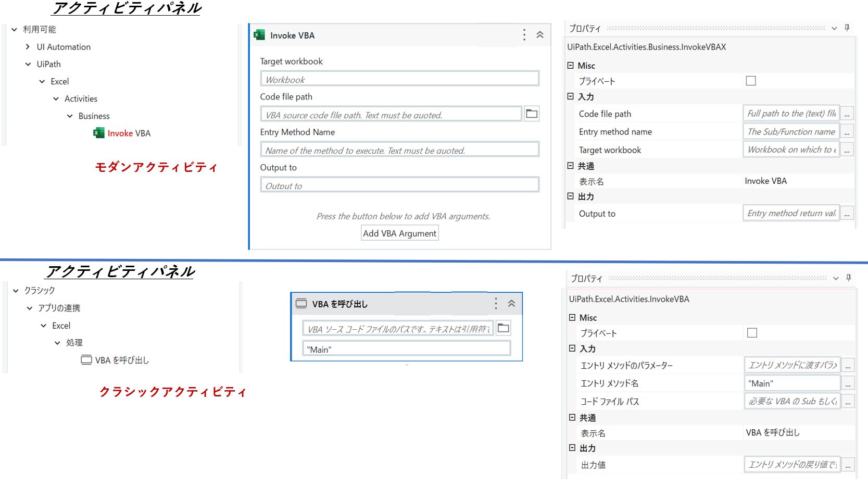The height and width of the screenshot is (485, 868).
Task: Expand the UI Automation tree node
Action: (28, 46)
